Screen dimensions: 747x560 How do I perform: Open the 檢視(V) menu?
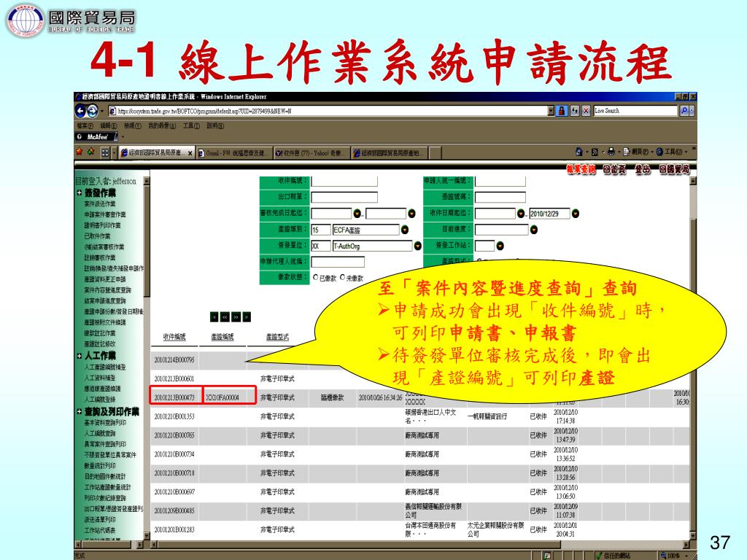(x=133, y=125)
